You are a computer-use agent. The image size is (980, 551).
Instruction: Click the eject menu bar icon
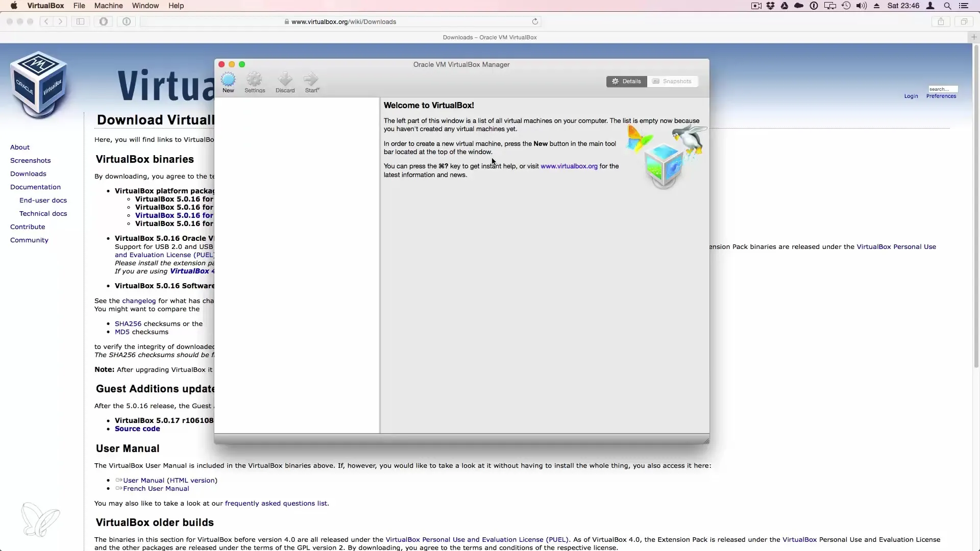(x=876, y=6)
